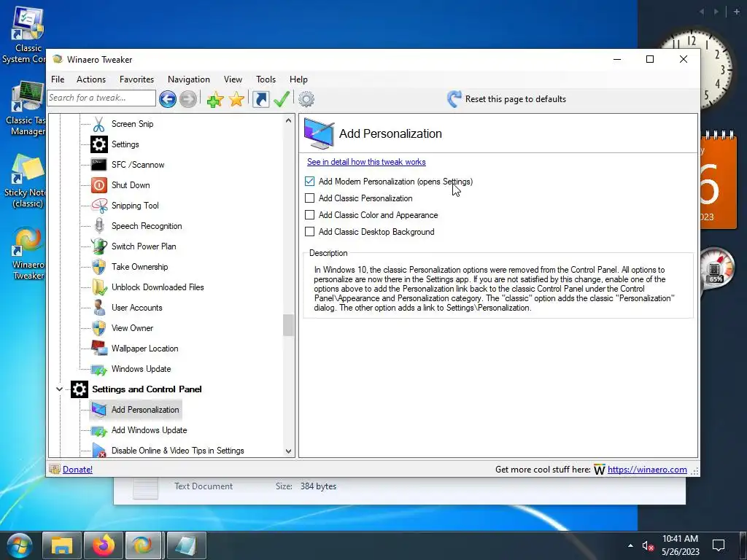The image size is (747, 560).
Task: Open the File menu
Action: click(58, 79)
